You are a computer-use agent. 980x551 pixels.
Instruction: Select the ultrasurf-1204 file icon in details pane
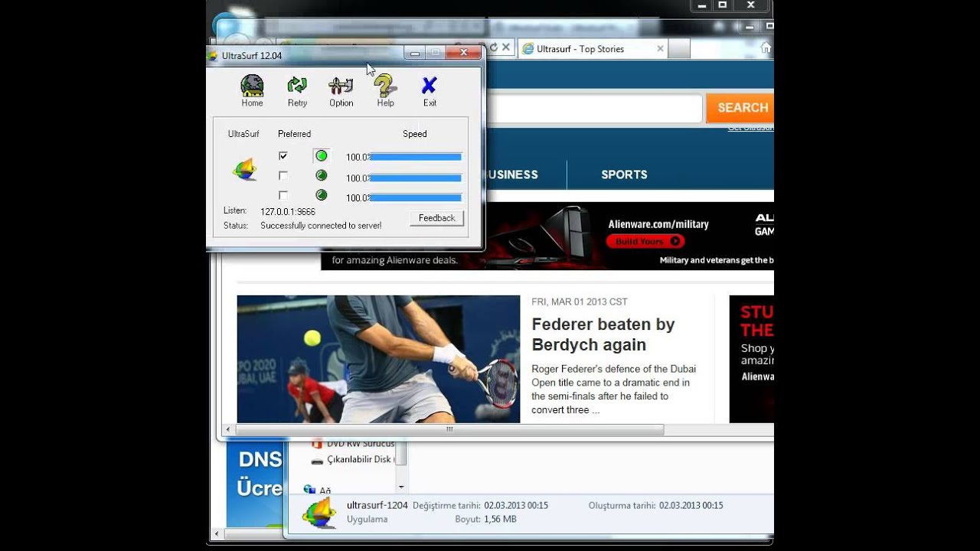click(x=319, y=512)
